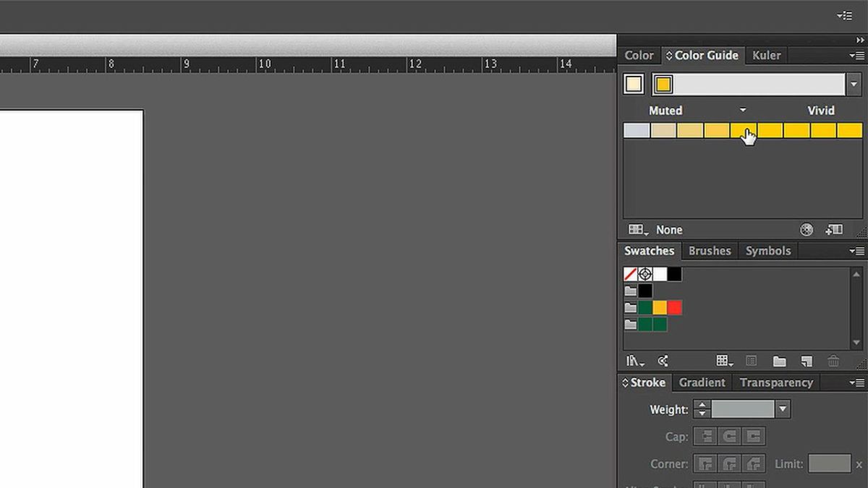Cycle Stroke panel view via tab arrows
868x488 pixels.
pyautogui.click(x=626, y=382)
